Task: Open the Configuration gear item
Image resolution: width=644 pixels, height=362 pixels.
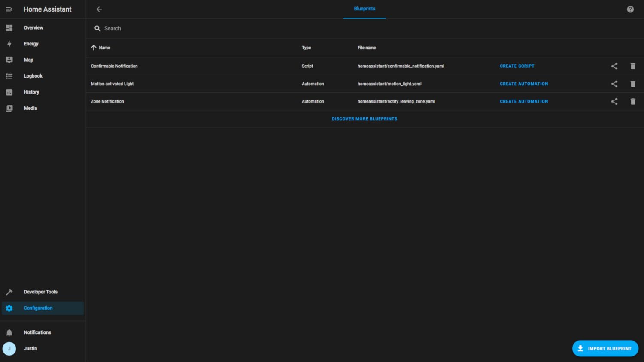Action: [x=43, y=308]
